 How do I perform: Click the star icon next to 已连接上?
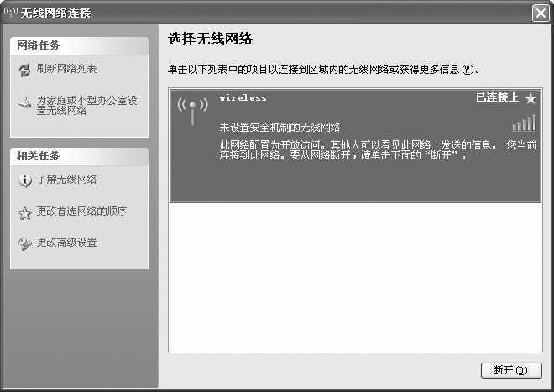click(x=530, y=98)
